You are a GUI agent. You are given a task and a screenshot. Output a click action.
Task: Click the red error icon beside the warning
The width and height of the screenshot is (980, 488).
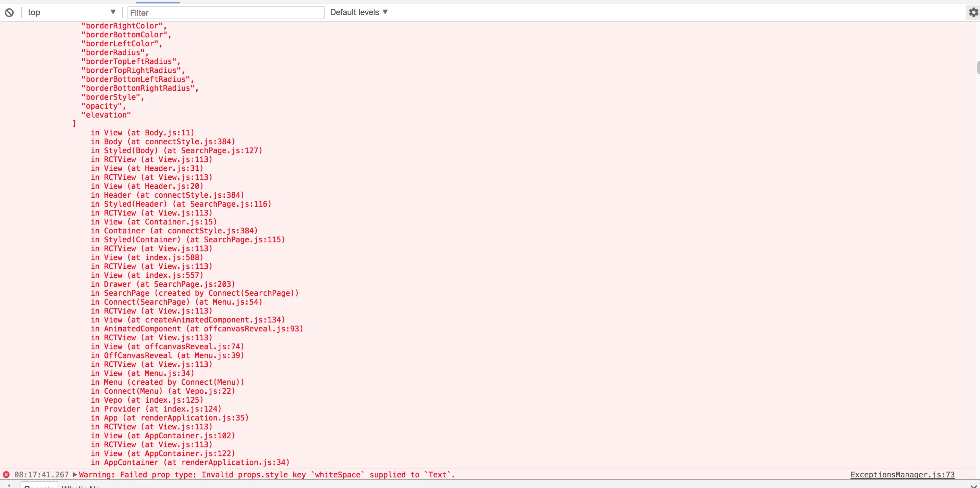click(x=6, y=475)
